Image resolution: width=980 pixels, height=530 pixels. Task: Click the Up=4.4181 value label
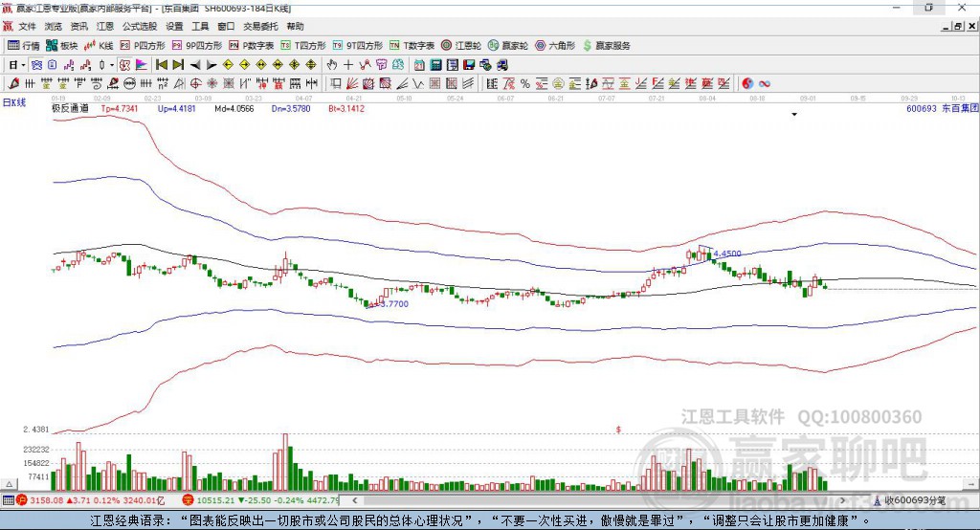[176, 108]
